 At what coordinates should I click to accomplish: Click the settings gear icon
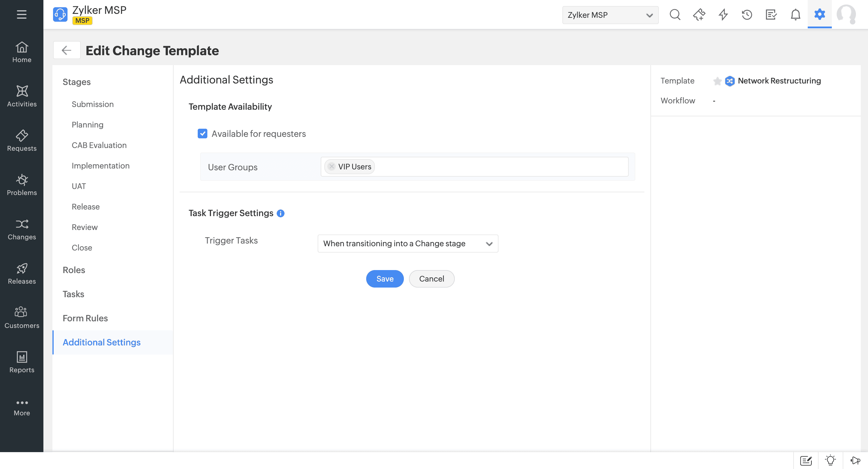(x=819, y=14)
